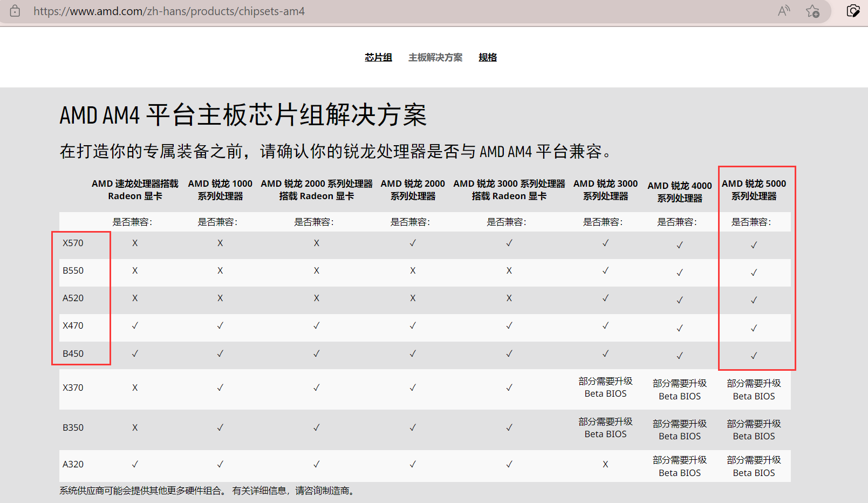The height and width of the screenshot is (503, 868).
Task: Click the A520 chipset row label
Action: tap(73, 298)
